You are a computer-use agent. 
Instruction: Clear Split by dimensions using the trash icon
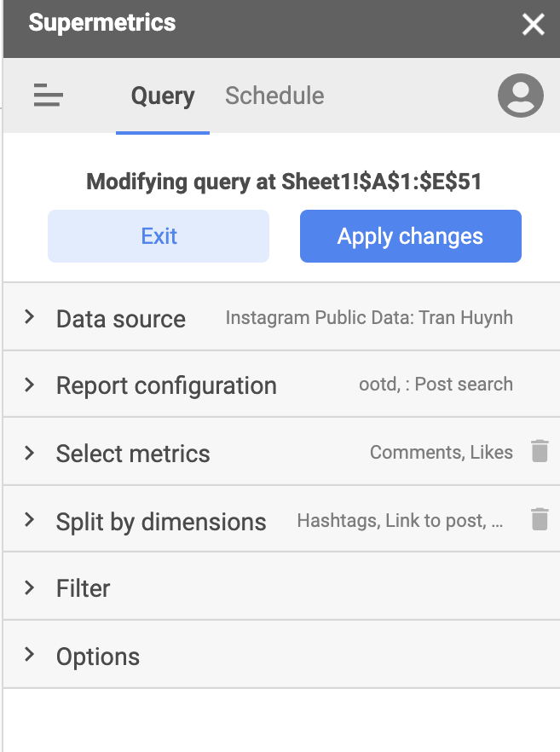[540, 519]
